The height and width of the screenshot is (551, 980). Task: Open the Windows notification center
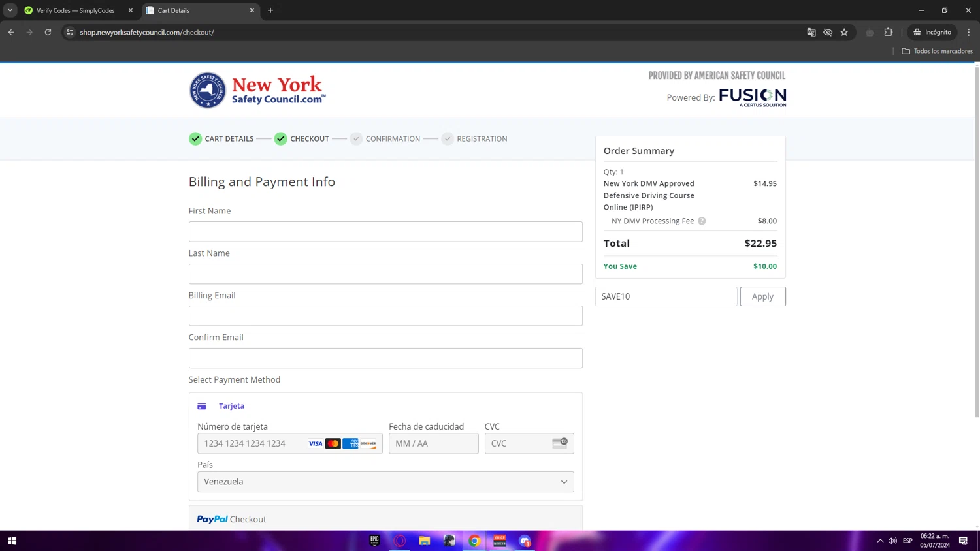[963, 541]
